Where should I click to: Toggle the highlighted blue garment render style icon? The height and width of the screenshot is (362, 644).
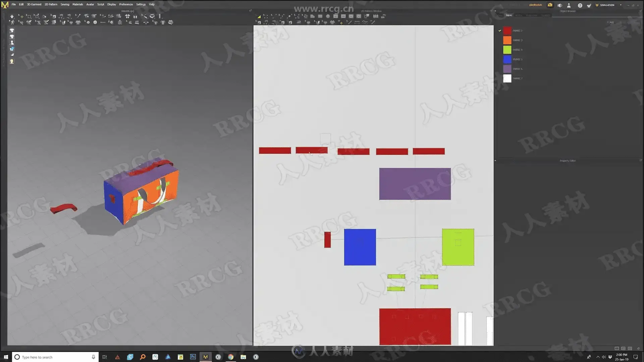(x=12, y=49)
